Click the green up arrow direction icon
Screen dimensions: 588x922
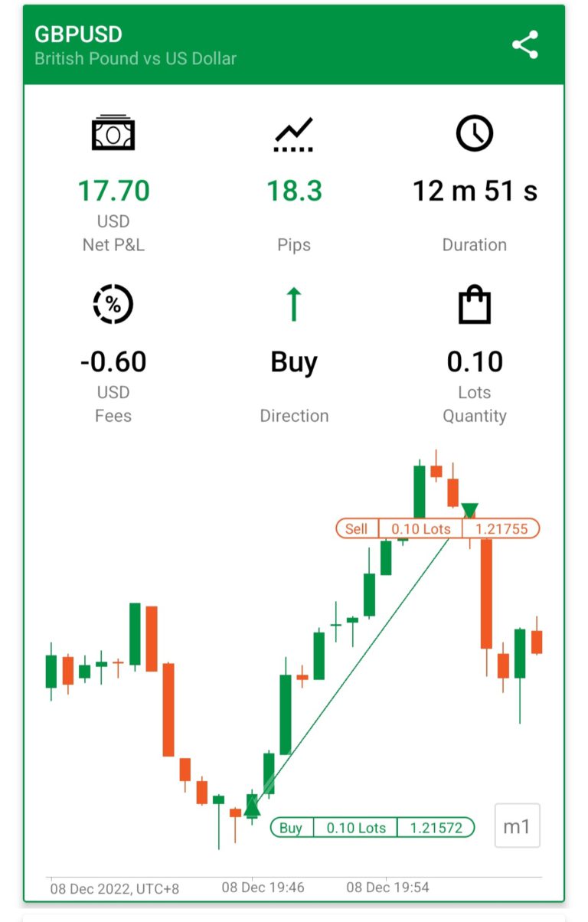[x=294, y=305]
